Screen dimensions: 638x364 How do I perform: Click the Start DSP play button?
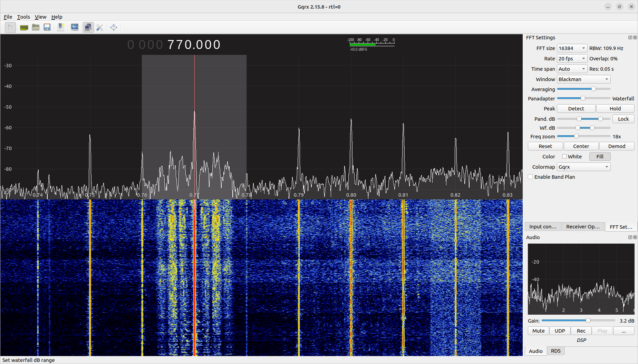pyautogui.click(x=10, y=27)
